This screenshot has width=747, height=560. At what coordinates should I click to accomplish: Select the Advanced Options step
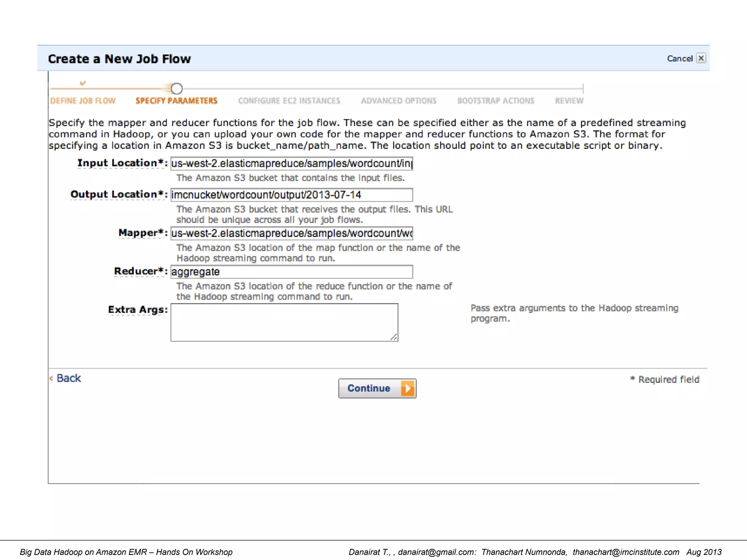[399, 101]
